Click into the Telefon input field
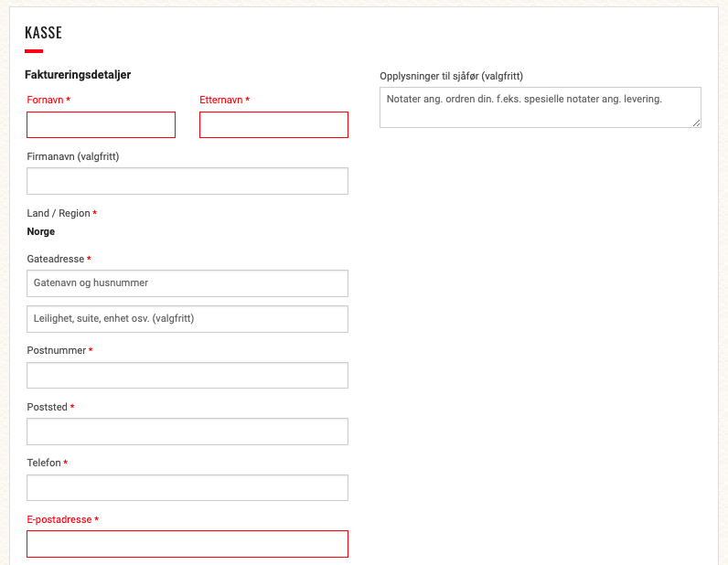This screenshot has width=728, height=565. (x=187, y=487)
